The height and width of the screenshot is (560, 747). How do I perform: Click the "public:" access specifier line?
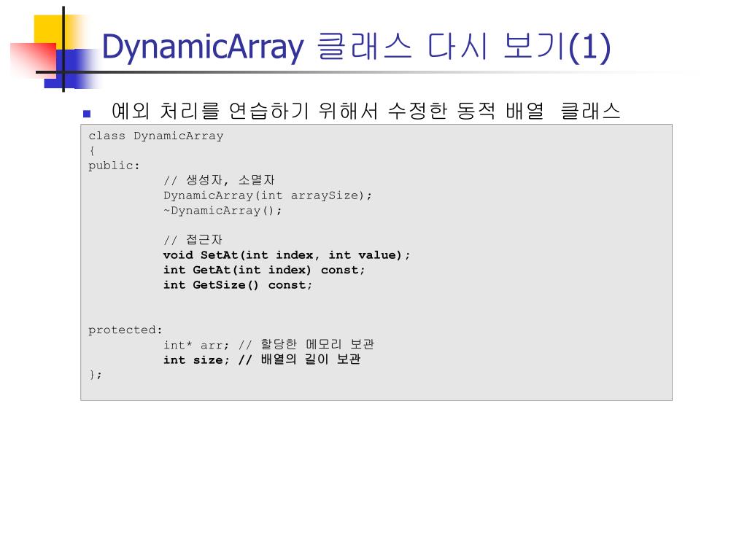tap(114, 166)
